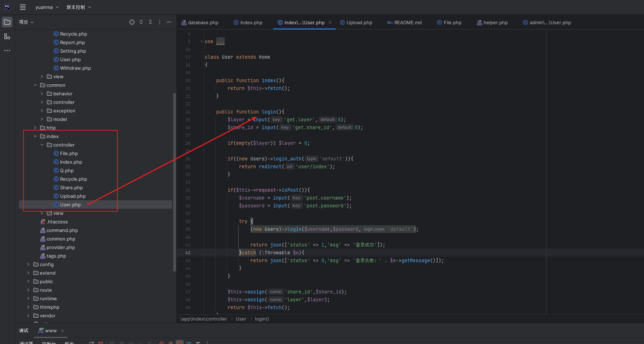Select the extend folder row

tap(95, 273)
